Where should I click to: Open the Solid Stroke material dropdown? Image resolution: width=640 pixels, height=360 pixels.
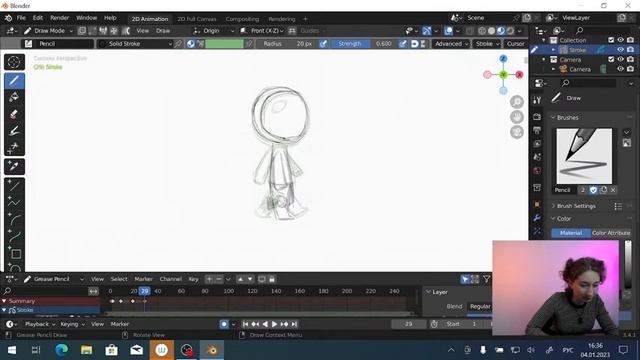135,44
